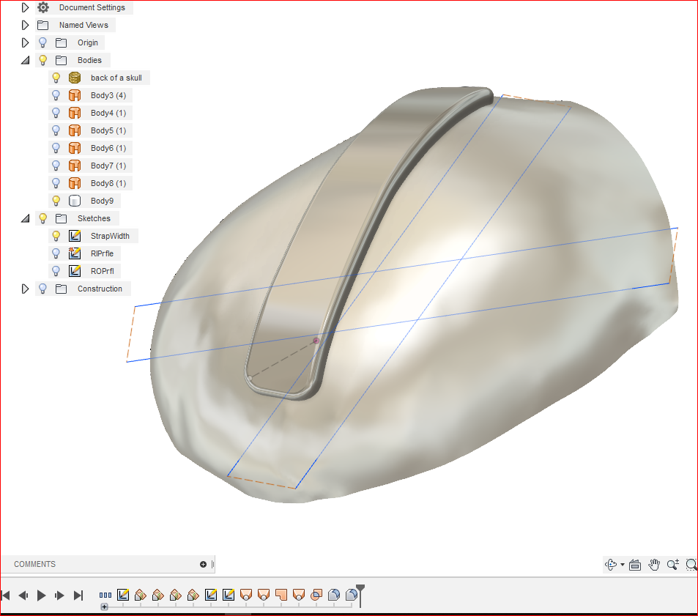Open the Zoom Window tool at the far right

690,565
